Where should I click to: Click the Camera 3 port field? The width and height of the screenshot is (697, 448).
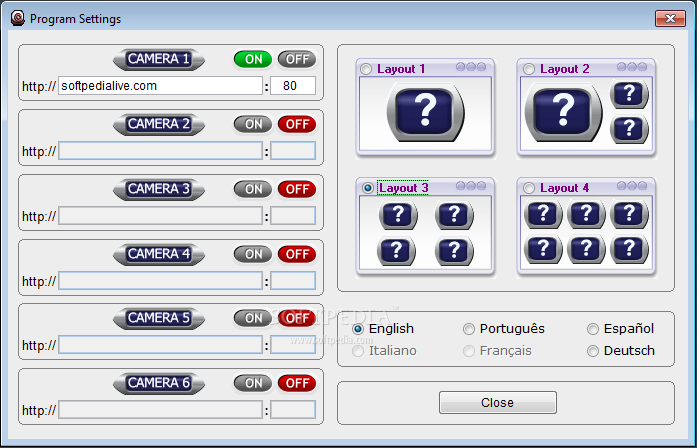(x=293, y=216)
